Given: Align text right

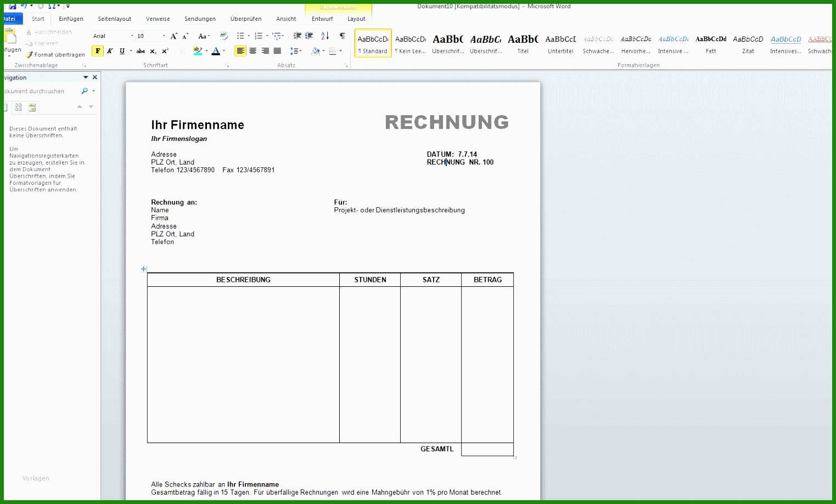Looking at the screenshot, I should (x=265, y=51).
